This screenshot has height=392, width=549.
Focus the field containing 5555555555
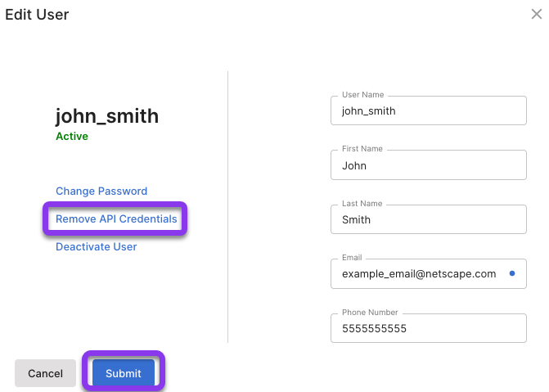point(429,328)
